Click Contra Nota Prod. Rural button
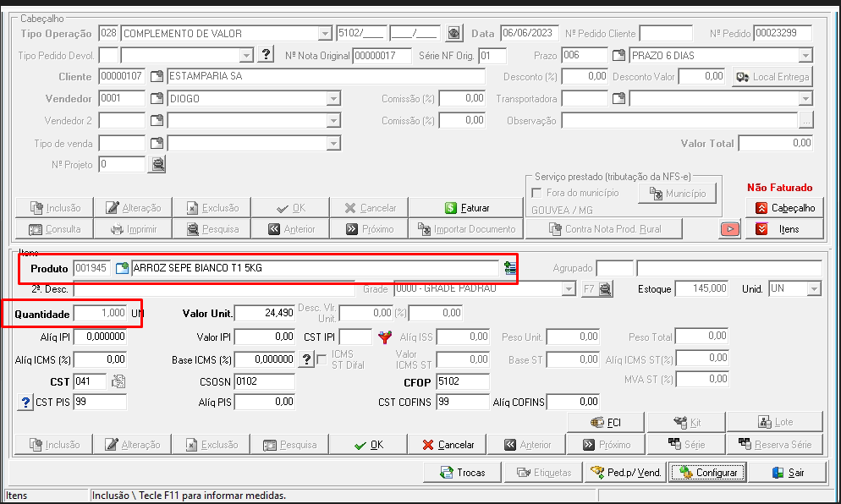 click(604, 229)
